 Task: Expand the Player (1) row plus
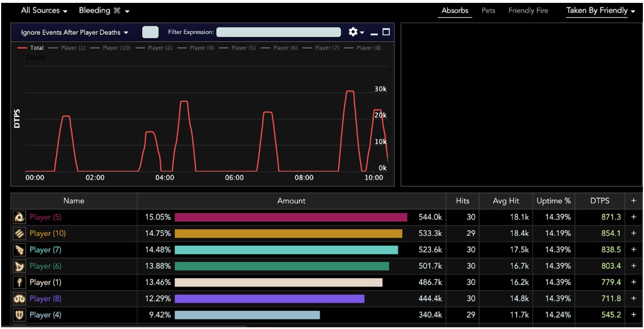634,282
